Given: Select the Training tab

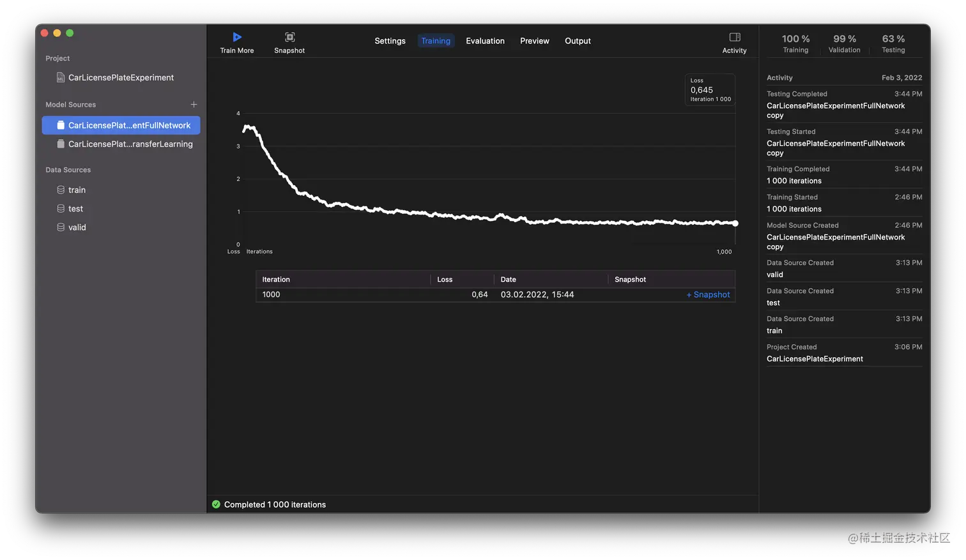Looking at the screenshot, I should point(436,40).
